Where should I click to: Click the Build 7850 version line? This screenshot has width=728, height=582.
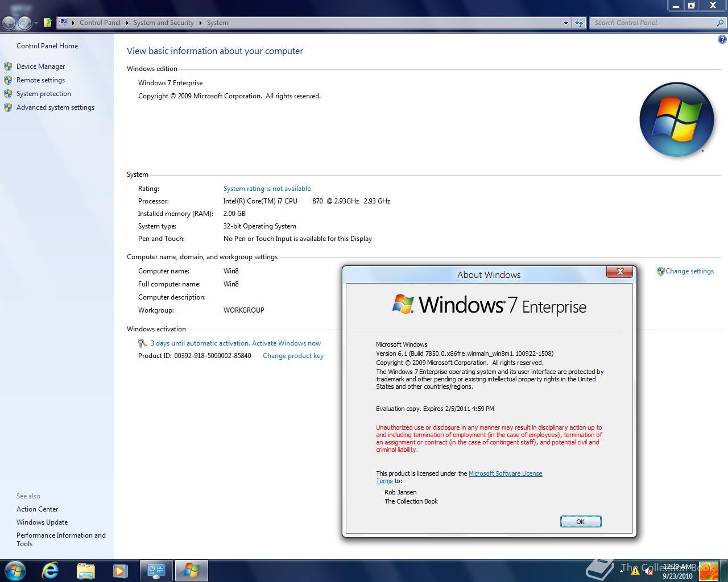pyautogui.click(x=465, y=354)
